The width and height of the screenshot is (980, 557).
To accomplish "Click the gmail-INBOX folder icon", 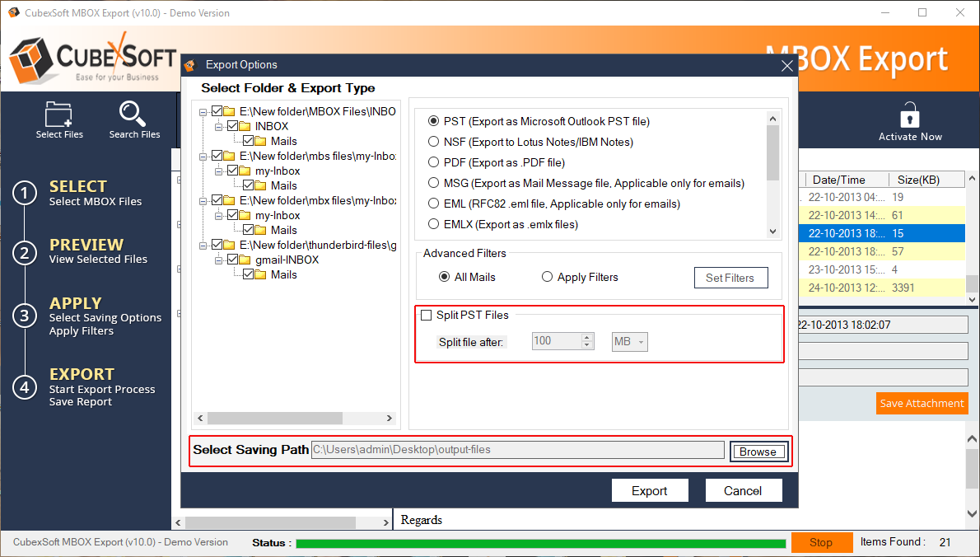I will pyautogui.click(x=245, y=260).
